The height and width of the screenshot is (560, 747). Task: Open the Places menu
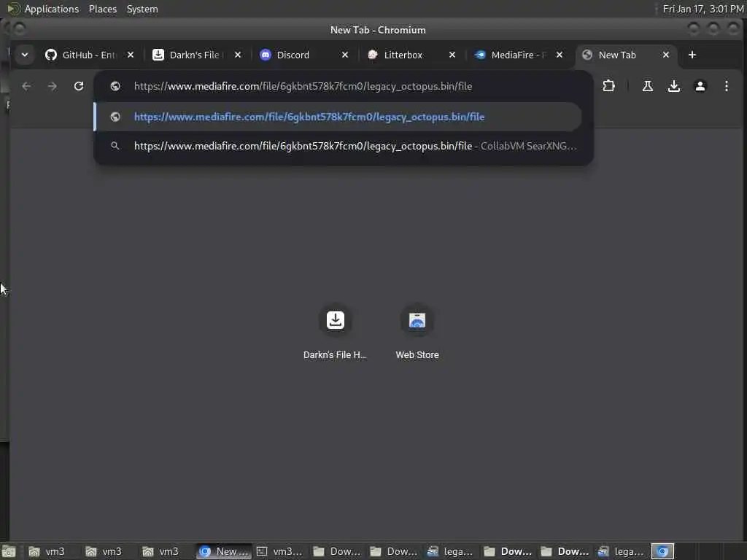tap(102, 9)
